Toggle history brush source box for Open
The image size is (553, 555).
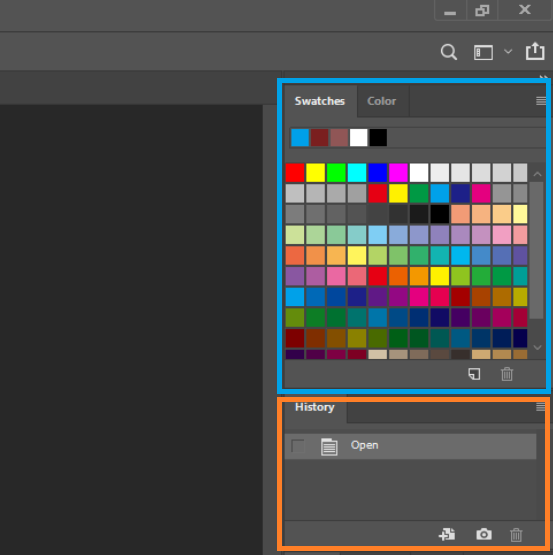(298, 446)
